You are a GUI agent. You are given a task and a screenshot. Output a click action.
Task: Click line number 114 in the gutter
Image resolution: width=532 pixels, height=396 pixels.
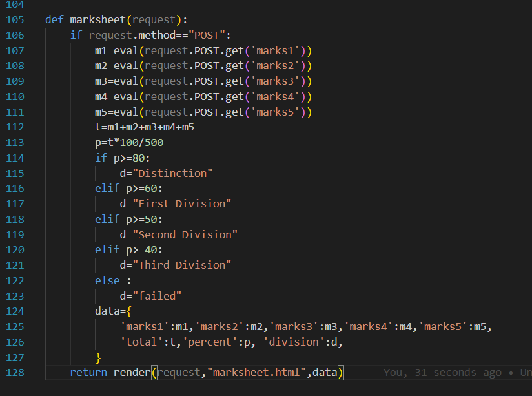tap(15, 158)
